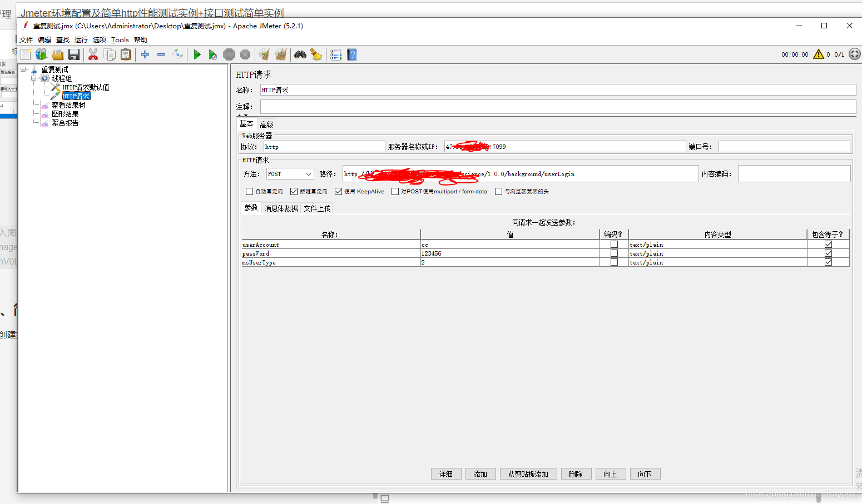The height and width of the screenshot is (504, 862).
Task: Select 图形结果 in the tree
Action: [x=65, y=114]
